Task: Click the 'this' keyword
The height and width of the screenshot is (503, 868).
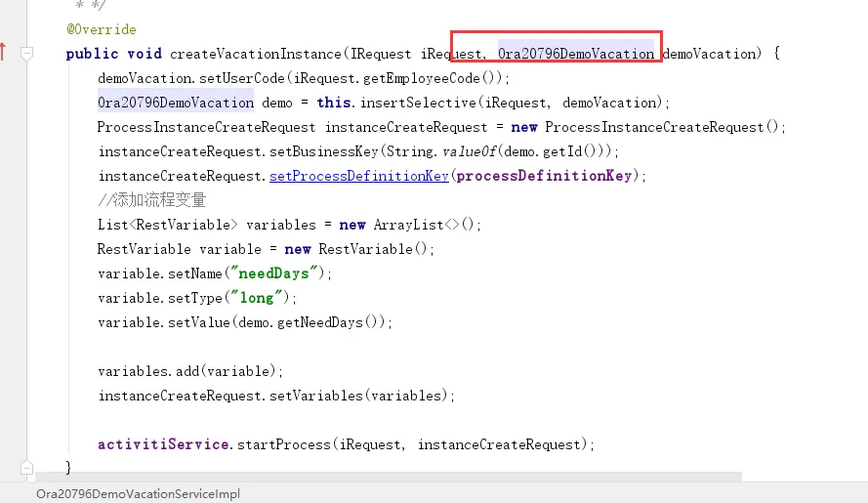Action: 333,103
